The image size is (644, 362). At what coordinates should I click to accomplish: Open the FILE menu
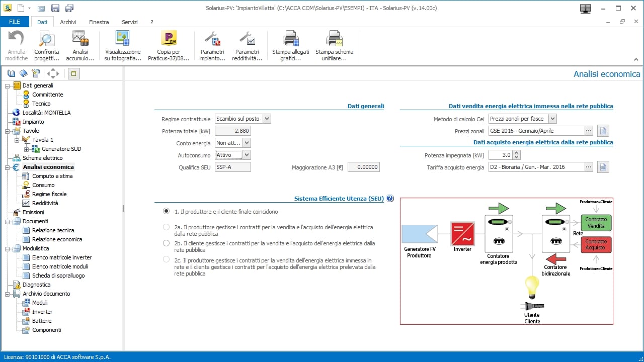(x=15, y=22)
